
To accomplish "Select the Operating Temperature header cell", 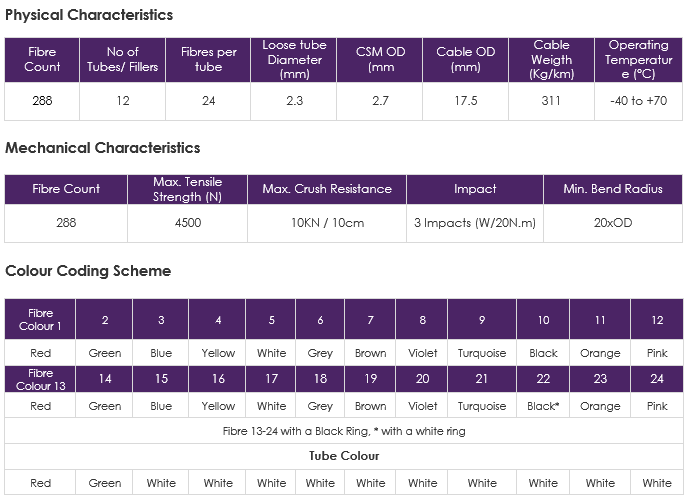I will click(x=638, y=60).
